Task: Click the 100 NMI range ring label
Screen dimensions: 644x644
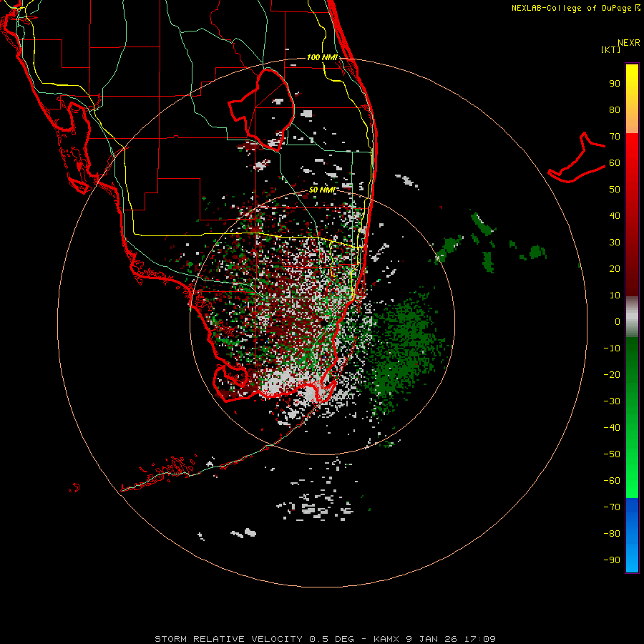Action: pyautogui.click(x=322, y=57)
